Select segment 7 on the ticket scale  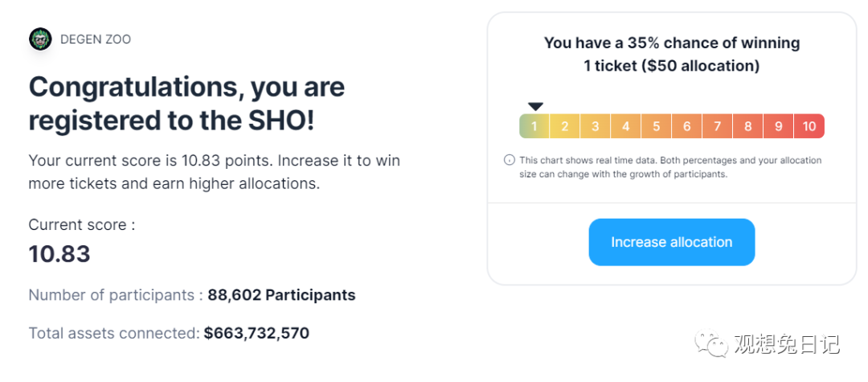pos(718,126)
